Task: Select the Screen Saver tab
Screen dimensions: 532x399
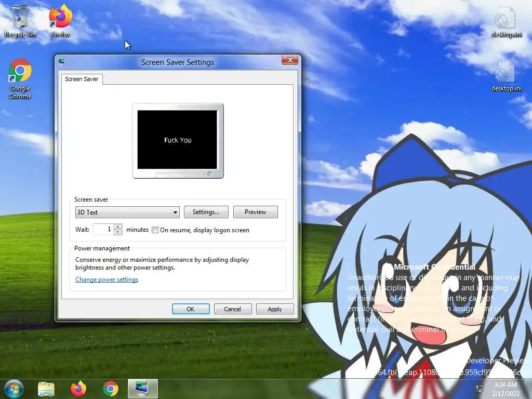Action: pyautogui.click(x=82, y=79)
